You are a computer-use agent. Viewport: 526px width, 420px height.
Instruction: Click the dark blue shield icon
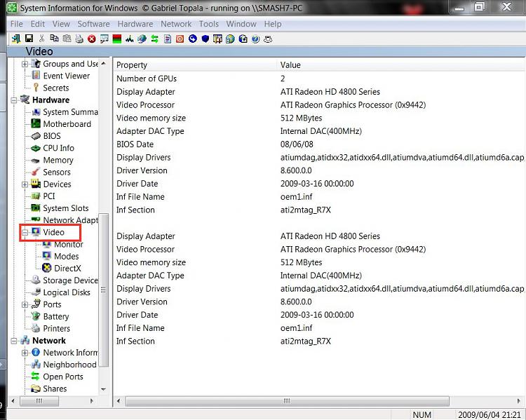coord(205,39)
